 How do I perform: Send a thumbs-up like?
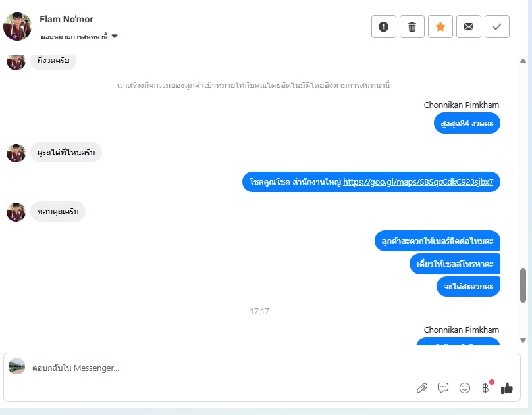(507, 388)
